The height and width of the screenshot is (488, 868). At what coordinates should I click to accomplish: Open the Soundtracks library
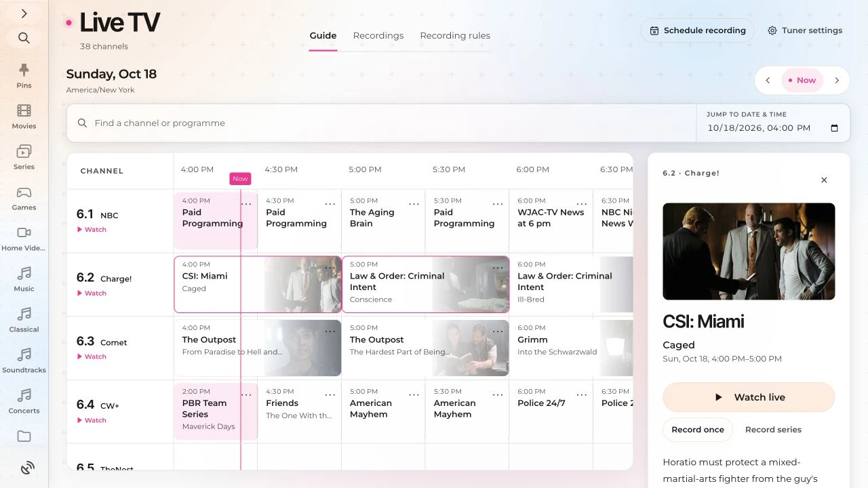point(24,361)
